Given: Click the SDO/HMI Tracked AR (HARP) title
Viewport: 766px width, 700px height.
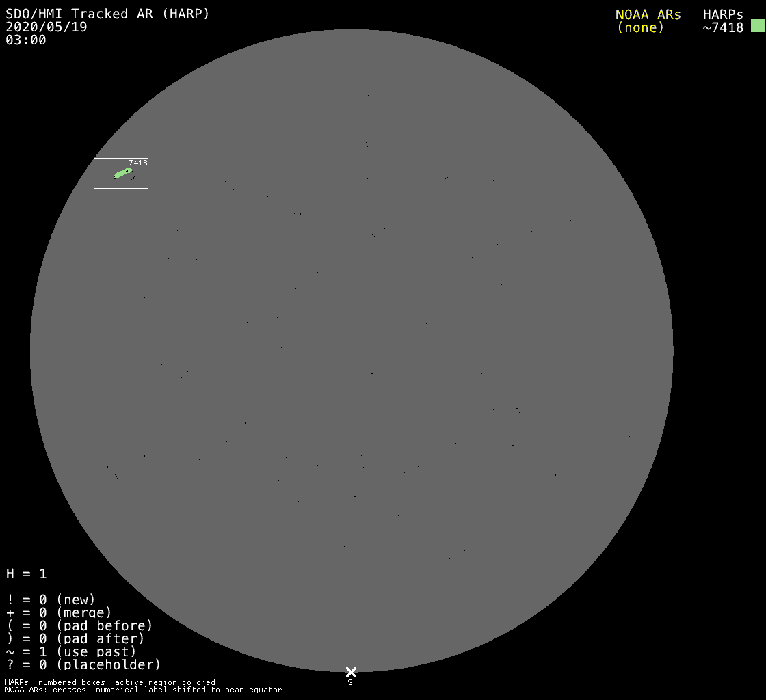Looking at the screenshot, I should coord(107,14).
